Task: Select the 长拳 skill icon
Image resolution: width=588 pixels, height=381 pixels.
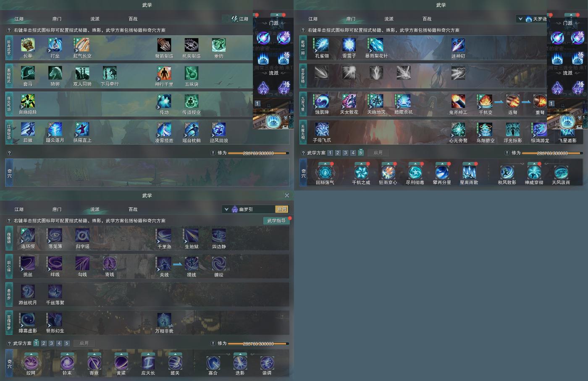Action: (28, 45)
